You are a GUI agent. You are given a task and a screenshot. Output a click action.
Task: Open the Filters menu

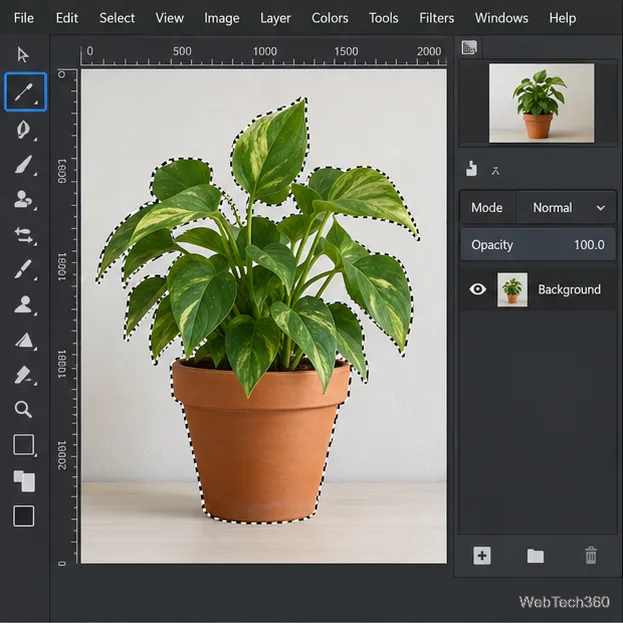pos(436,18)
